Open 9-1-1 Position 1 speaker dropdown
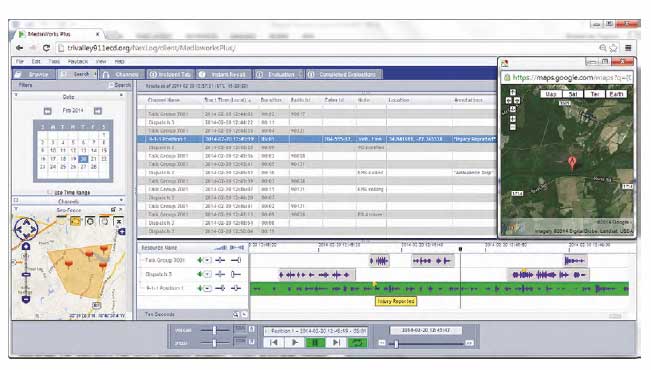Viewport: 651px width, 370px height. click(207, 288)
